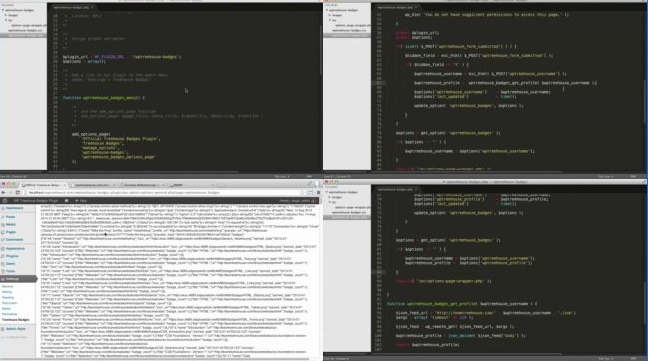Bookmark page with the star icon
The height and width of the screenshot is (361, 648).
(303, 192)
